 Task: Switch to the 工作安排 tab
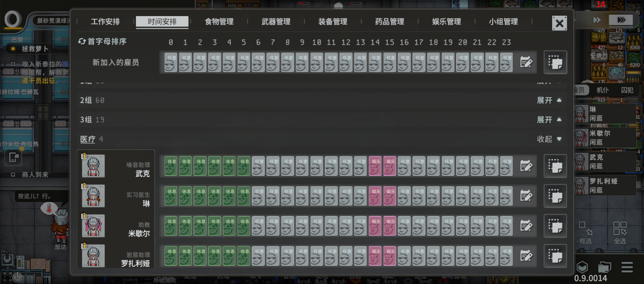[105, 22]
